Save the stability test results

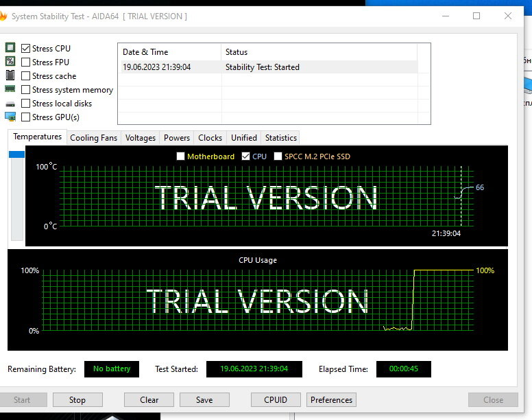point(204,400)
